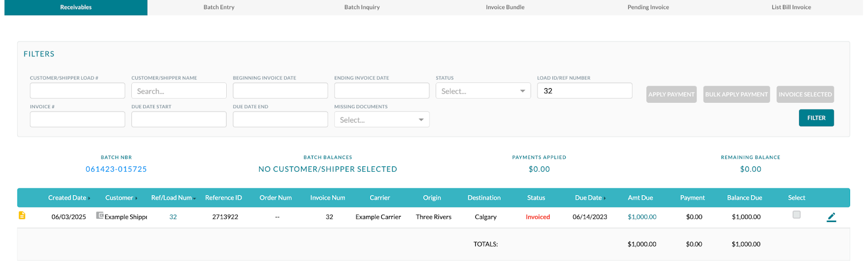The height and width of the screenshot is (267, 868).
Task: Go to the Invoice Bundle tab
Action: 505,7
